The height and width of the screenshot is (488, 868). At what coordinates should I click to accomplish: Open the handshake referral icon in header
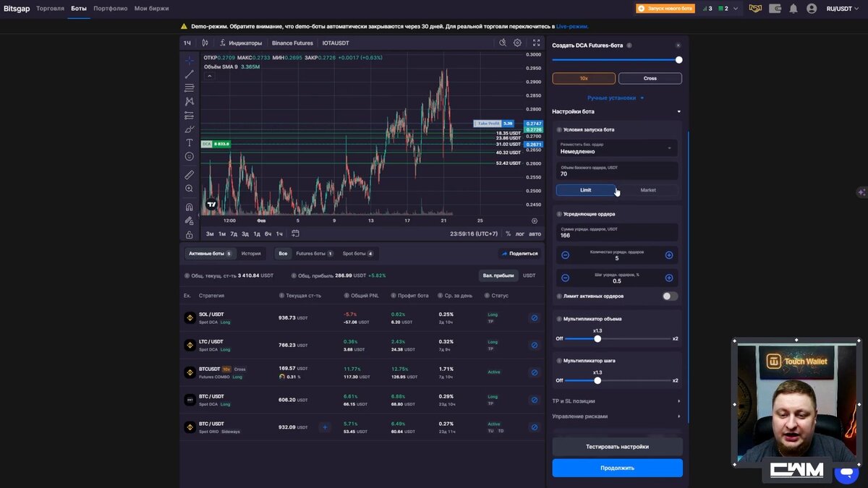tap(755, 9)
